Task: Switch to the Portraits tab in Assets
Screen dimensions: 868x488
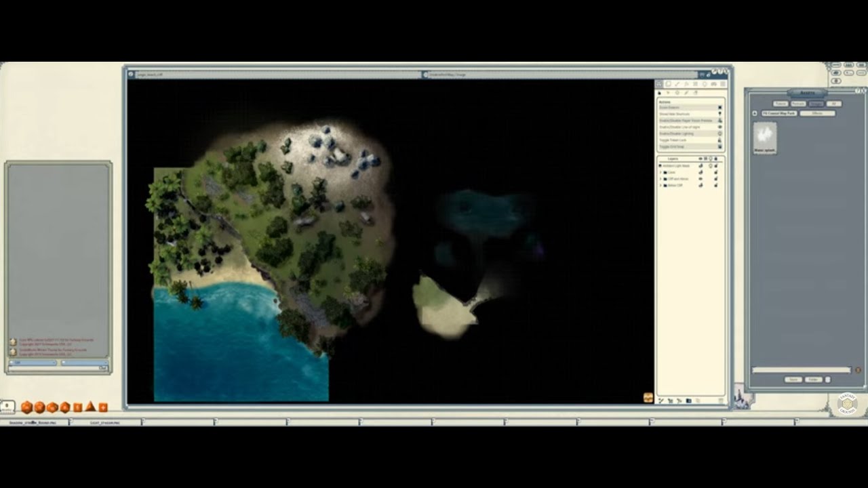Action: (x=798, y=104)
